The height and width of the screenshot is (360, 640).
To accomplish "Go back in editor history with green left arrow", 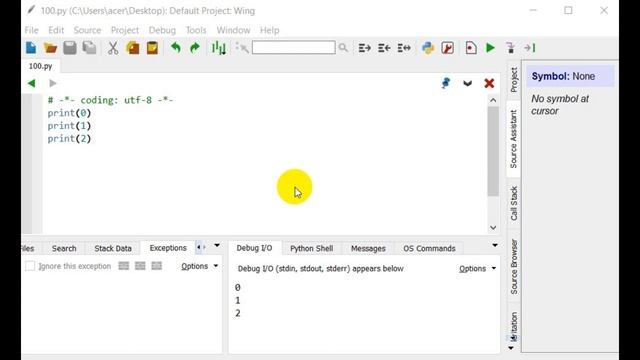I will pyautogui.click(x=31, y=83).
